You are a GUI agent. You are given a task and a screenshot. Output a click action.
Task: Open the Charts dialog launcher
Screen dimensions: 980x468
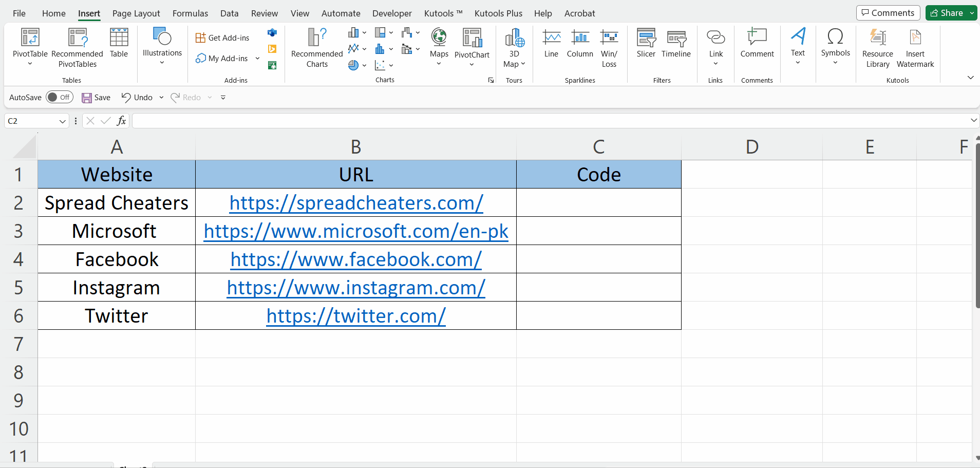point(491,80)
